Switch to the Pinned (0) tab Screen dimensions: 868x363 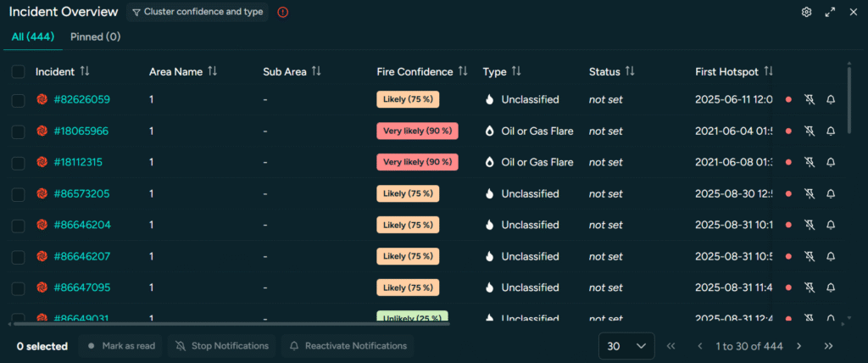point(95,37)
